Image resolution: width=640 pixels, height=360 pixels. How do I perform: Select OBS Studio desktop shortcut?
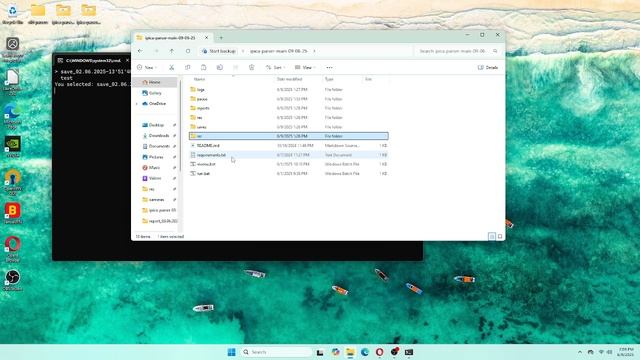[x=12, y=280]
